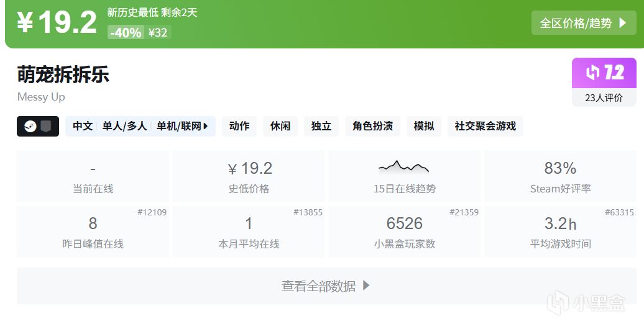Select the 动作 genre tag
The height and width of the screenshot is (324, 644).
[x=239, y=127]
